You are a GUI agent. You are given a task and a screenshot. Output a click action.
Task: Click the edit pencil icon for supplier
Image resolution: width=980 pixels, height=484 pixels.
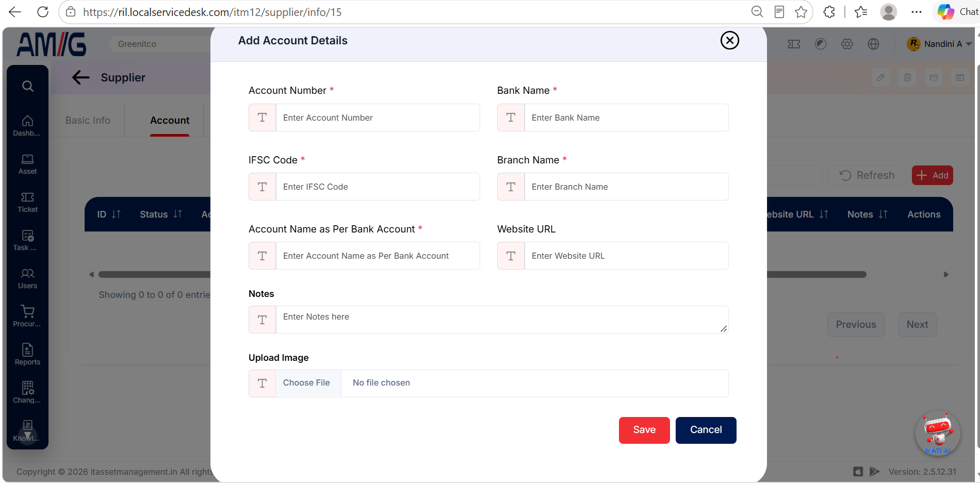click(x=881, y=77)
